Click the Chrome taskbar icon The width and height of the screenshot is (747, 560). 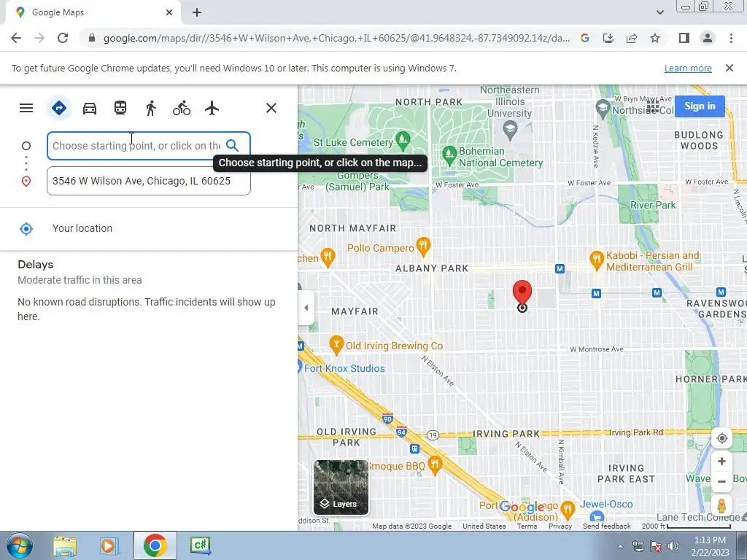click(155, 545)
